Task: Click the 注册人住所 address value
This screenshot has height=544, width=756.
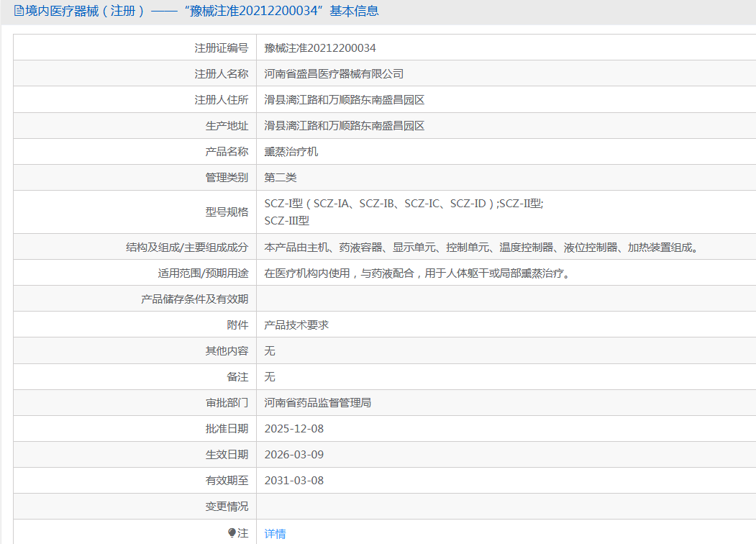Action: point(345,100)
